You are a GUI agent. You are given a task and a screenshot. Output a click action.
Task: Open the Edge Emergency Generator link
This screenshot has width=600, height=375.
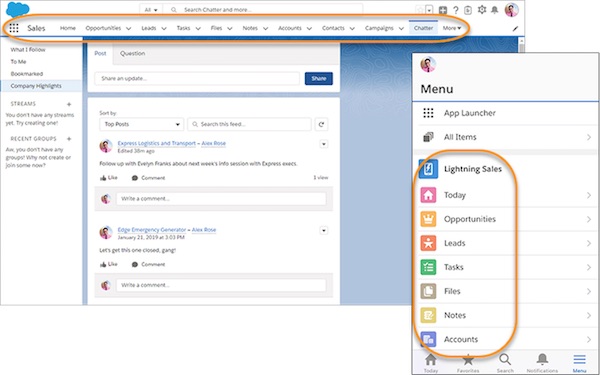[152, 230]
